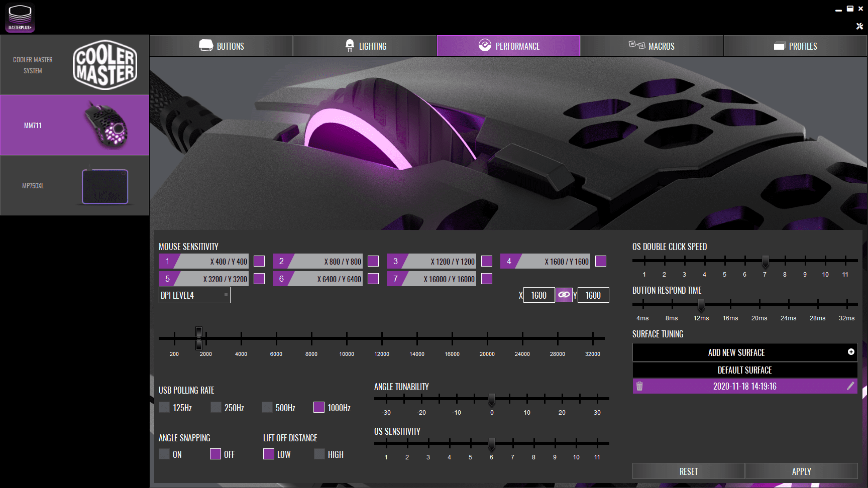Delete the 2020-11-18 surface with the trash icon

pos(639,386)
